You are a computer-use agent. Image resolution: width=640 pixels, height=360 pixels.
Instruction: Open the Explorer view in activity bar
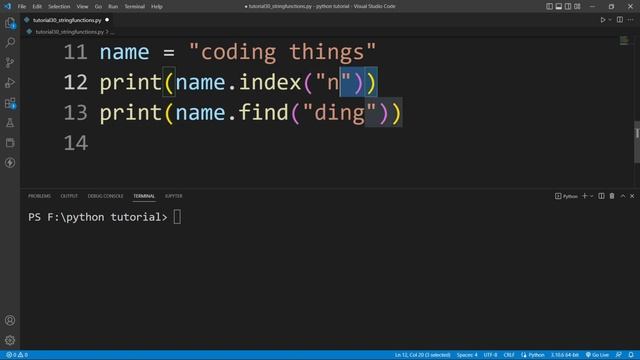tap(10, 23)
